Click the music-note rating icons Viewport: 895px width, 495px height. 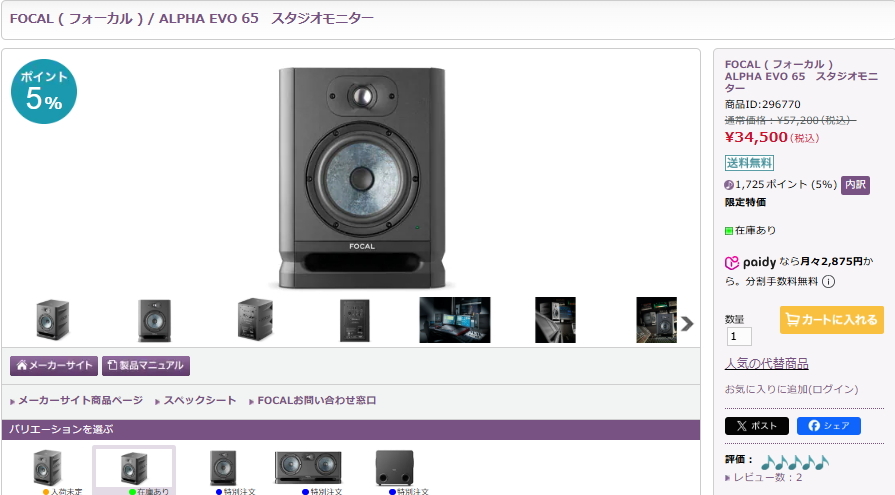pos(795,462)
